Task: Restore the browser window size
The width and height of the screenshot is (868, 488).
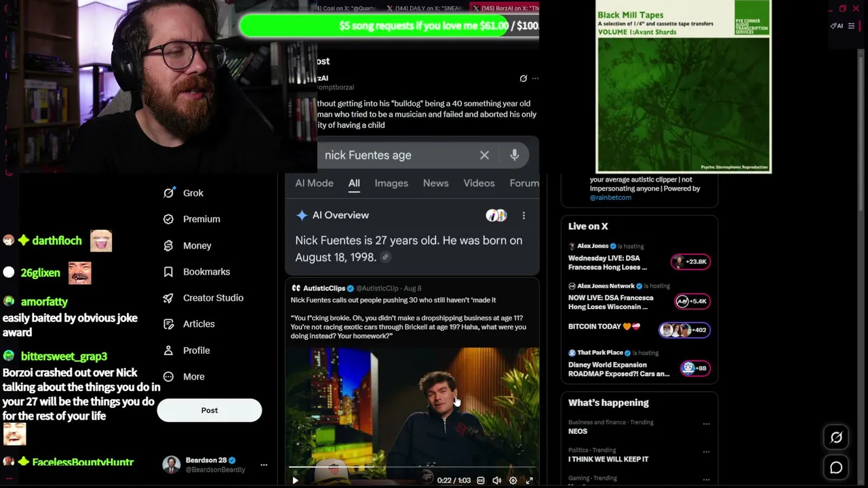Action: pos(842,9)
